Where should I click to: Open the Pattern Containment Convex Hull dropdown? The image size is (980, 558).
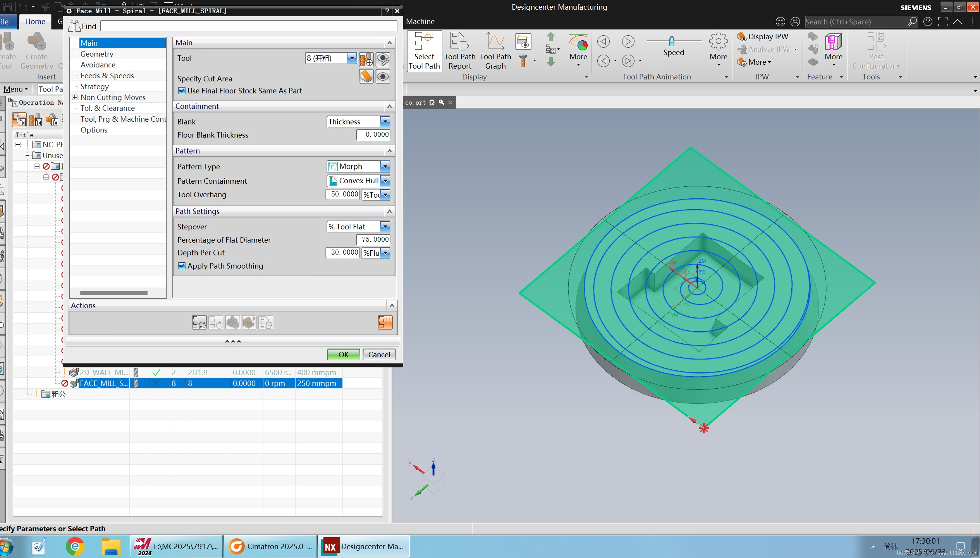tap(385, 181)
